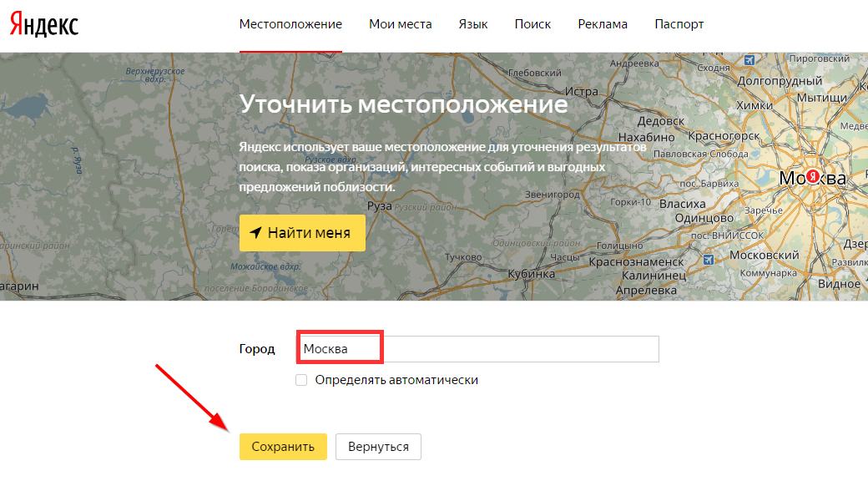
Task: Click the Химки label on the map
Action: pos(754,105)
